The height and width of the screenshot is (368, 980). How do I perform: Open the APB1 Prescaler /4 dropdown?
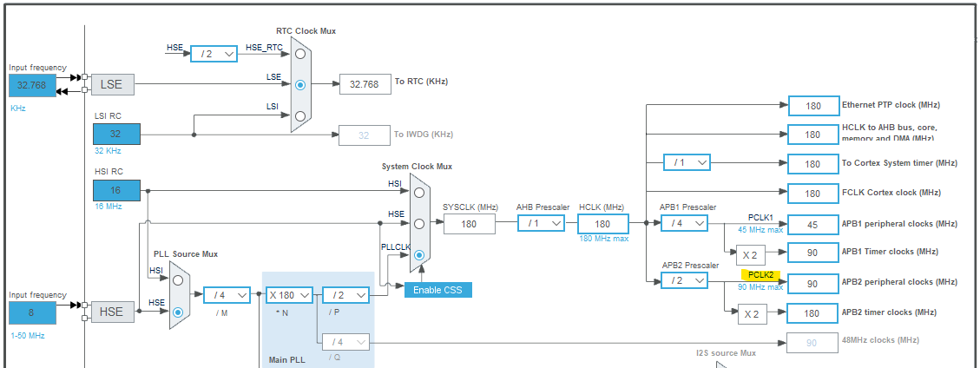684,223
